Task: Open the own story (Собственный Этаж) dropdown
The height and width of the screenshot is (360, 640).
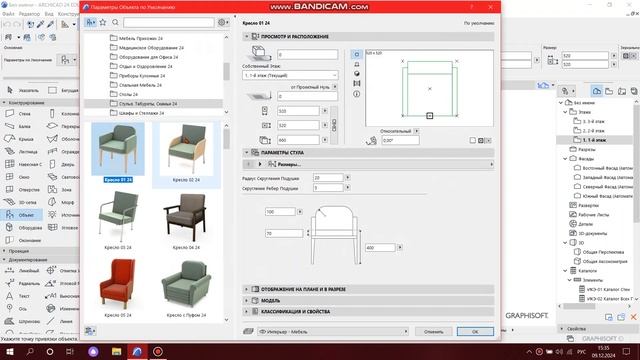Action: point(290,76)
